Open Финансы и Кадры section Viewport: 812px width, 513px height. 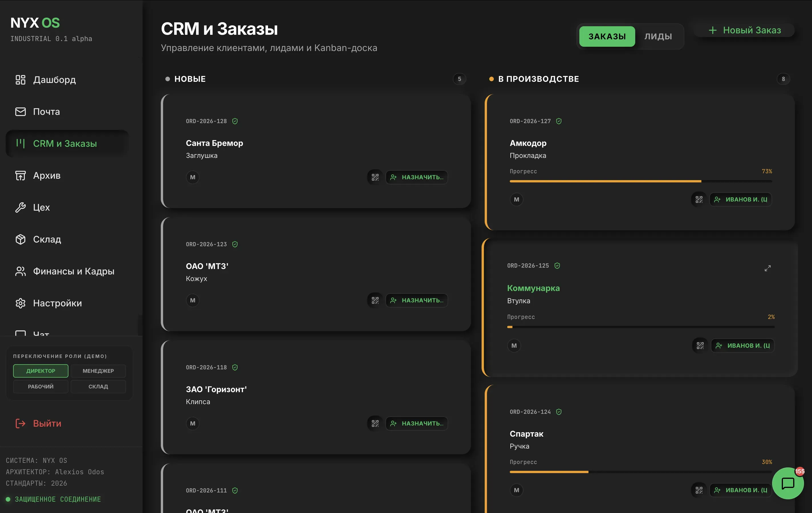pyautogui.click(x=74, y=271)
